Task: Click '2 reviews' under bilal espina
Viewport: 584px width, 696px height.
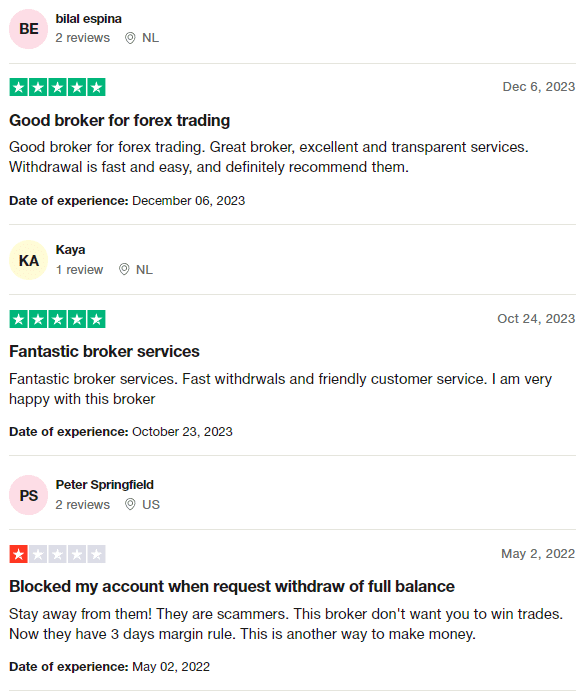Action: pos(83,38)
